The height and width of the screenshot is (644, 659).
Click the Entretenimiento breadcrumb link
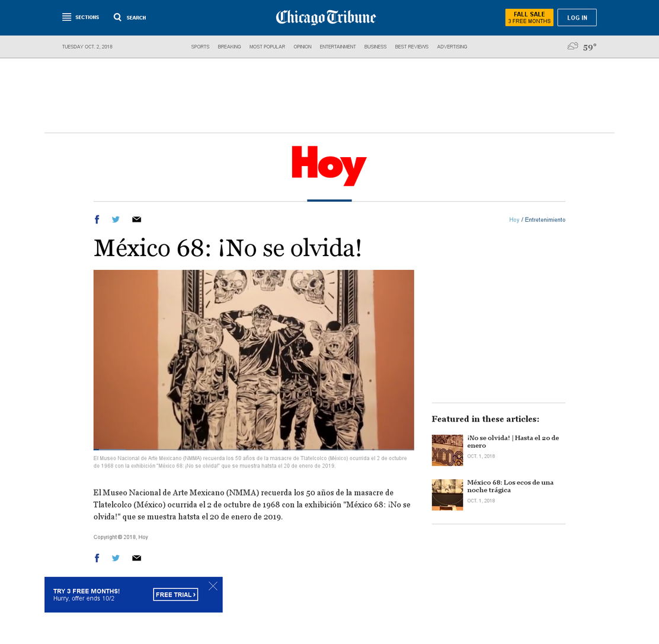545,219
